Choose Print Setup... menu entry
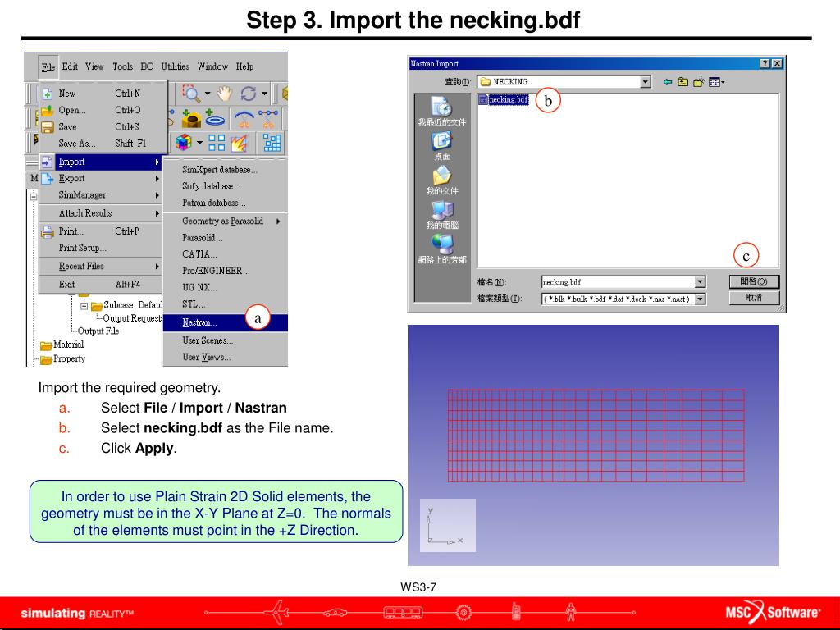 101,248
